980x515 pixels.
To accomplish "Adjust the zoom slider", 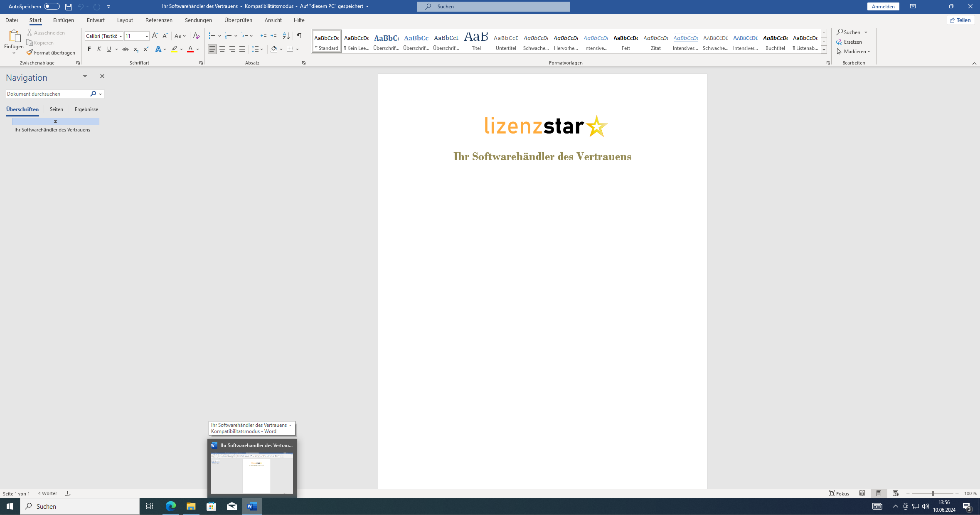I will (933, 493).
